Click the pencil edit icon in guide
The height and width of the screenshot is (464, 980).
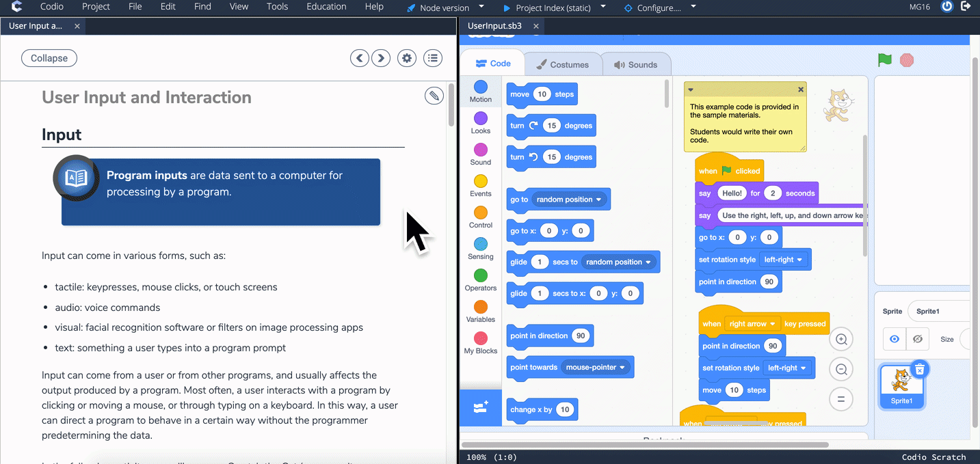click(x=434, y=96)
